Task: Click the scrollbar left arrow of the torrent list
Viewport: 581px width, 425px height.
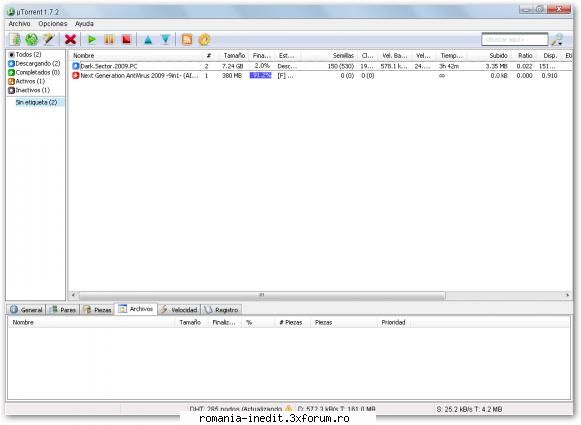Action: click(73, 295)
